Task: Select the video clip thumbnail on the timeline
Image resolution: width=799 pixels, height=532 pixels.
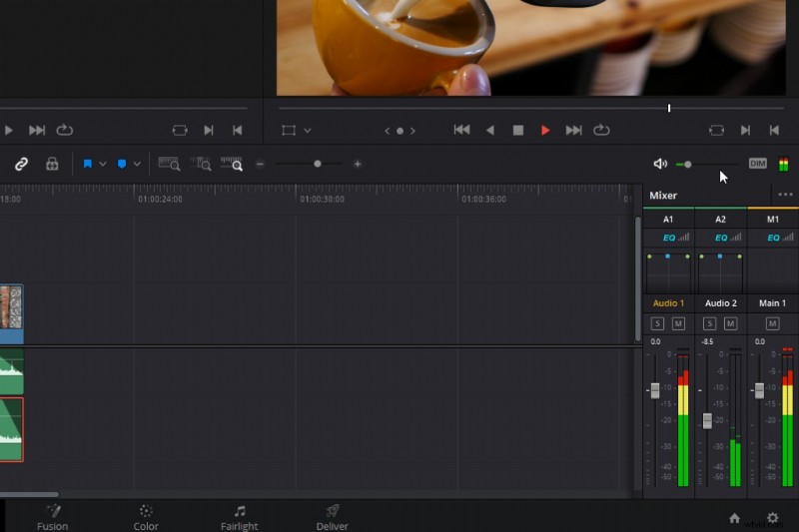Action: [11, 307]
